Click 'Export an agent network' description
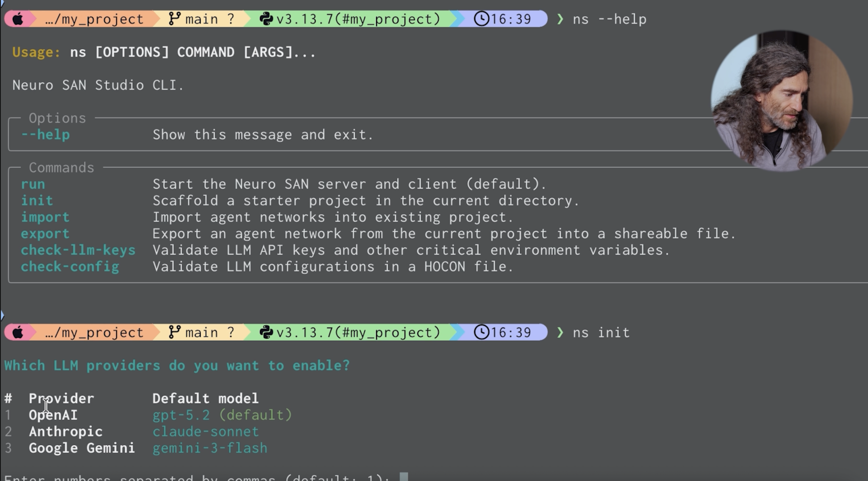This screenshot has width=868, height=481. click(444, 234)
